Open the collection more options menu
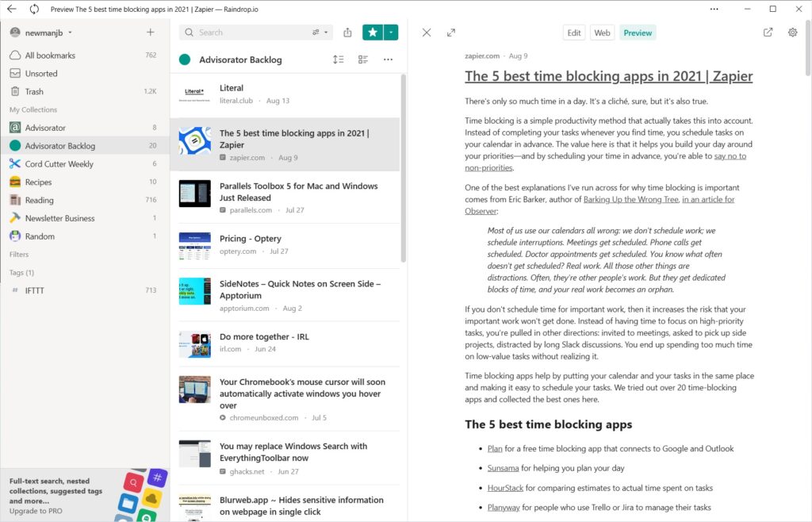 tap(388, 59)
